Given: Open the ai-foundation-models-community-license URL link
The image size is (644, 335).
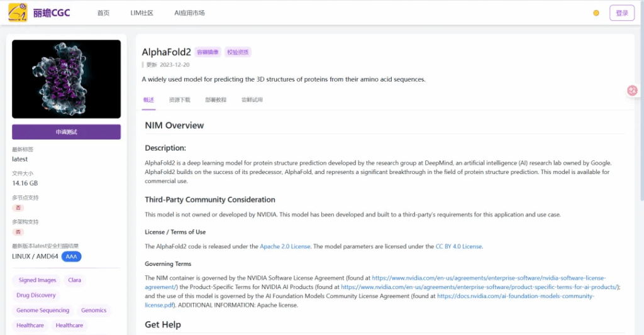Looking at the screenshot, I should [x=516, y=296].
